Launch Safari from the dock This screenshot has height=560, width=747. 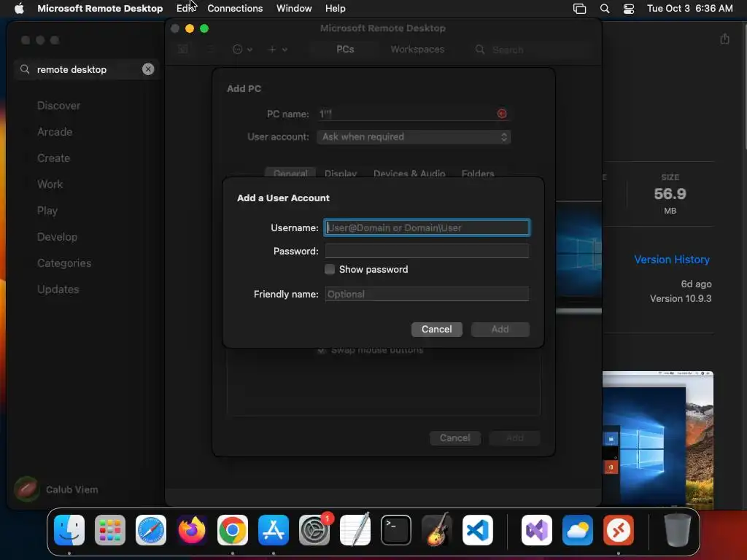pyautogui.click(x=151, y=530)
